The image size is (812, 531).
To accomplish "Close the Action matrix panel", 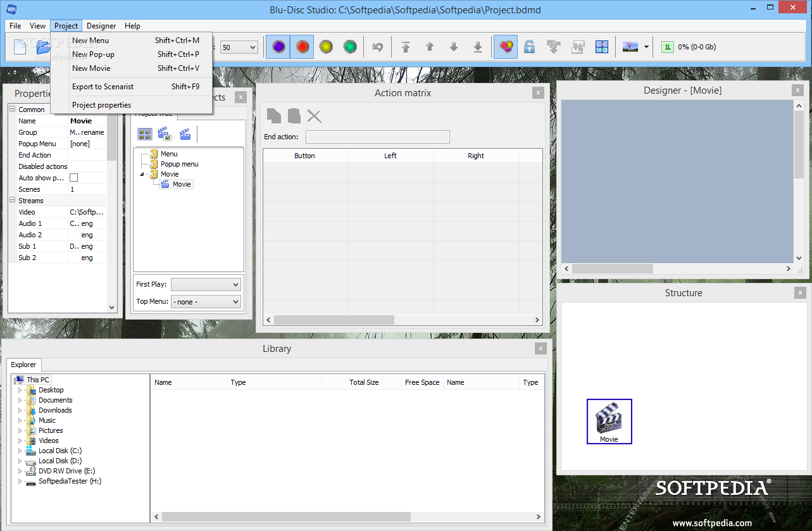I will (x=538, y=93).
